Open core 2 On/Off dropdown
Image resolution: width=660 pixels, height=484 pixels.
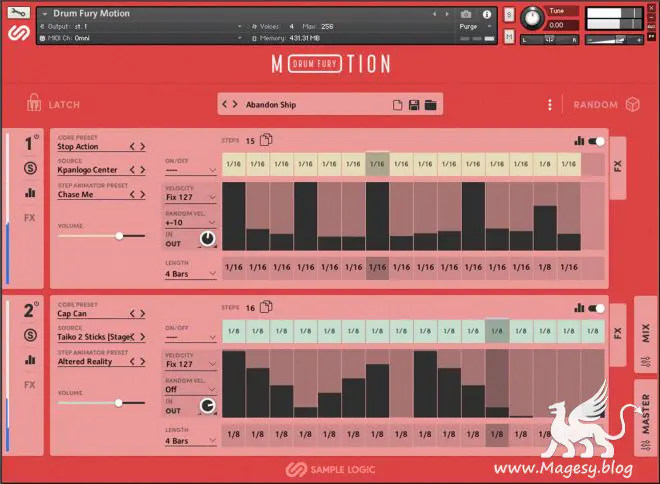point(190,338)
